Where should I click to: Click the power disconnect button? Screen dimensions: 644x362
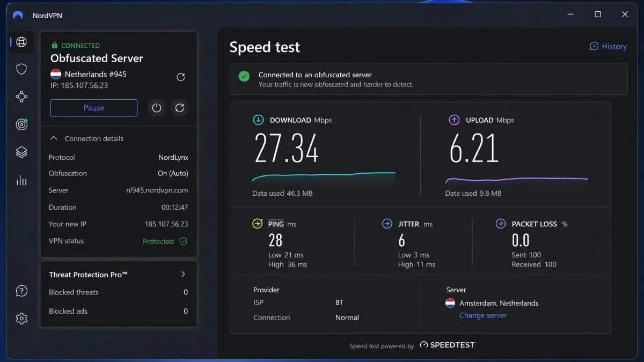coord(157,108)
